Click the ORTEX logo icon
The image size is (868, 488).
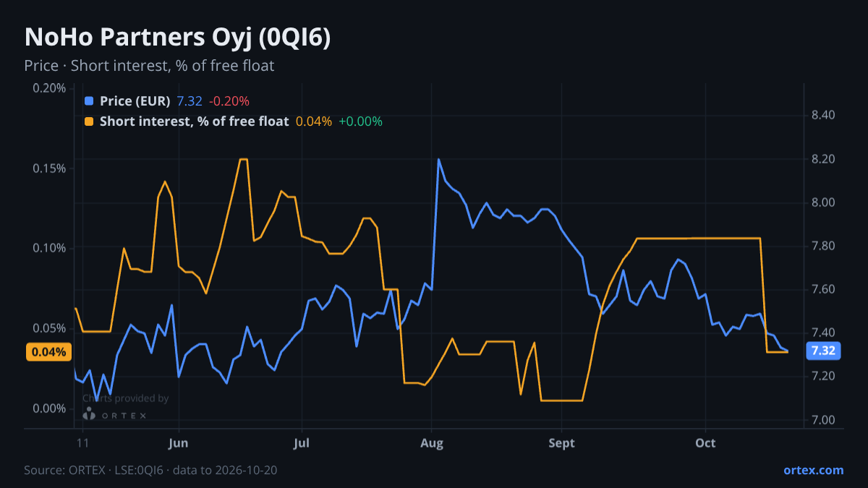coord(89,414)
